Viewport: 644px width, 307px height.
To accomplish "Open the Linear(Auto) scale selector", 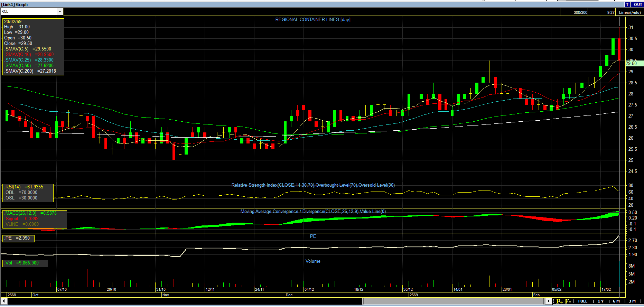I will pyautogui.click(x=629, y=12).
